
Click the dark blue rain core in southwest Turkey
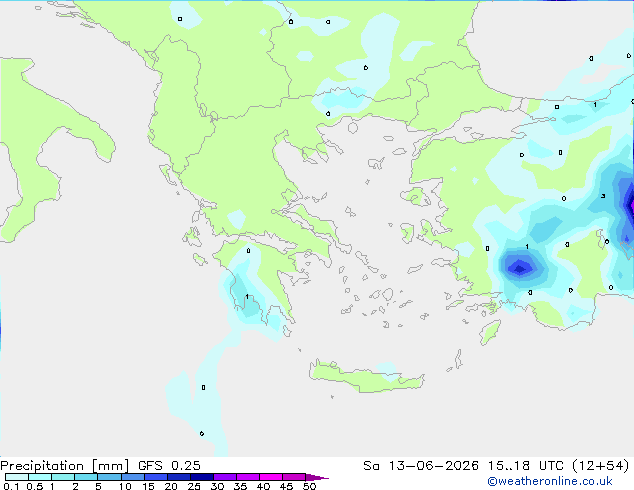click(x=520, y=267)
